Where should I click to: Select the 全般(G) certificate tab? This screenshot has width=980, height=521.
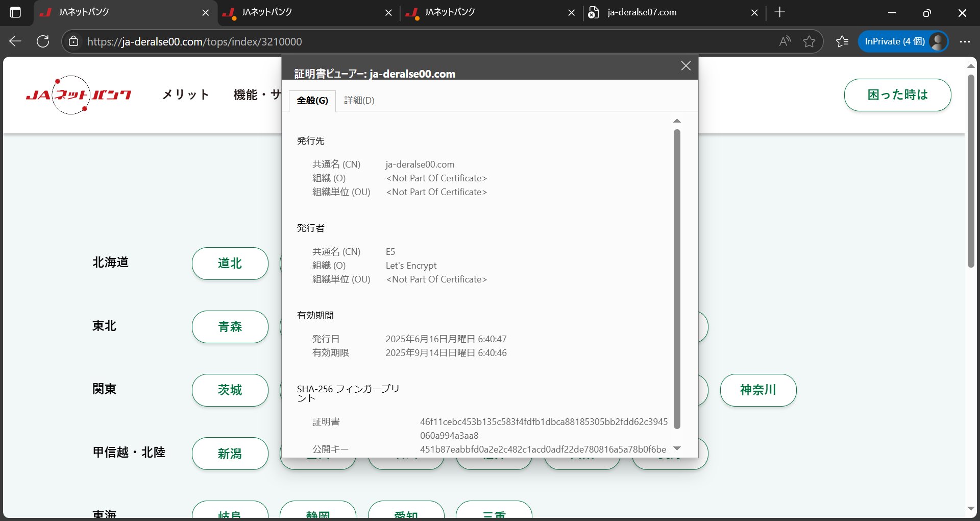click(312, 101)
